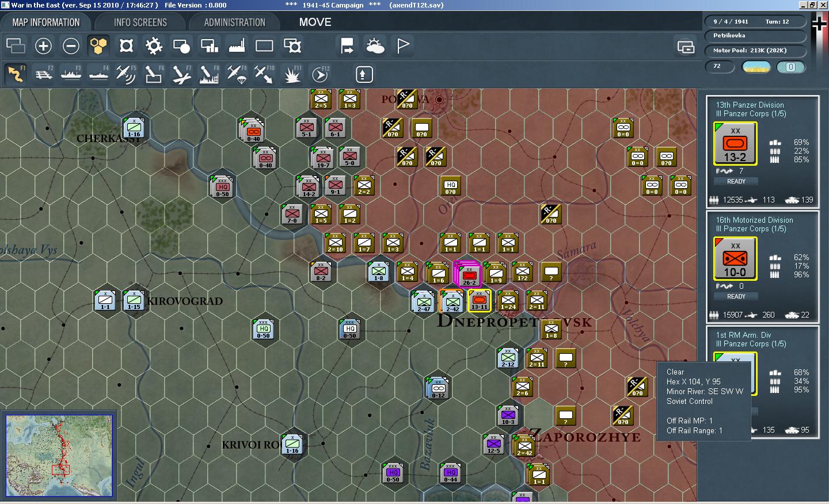Viewport: 829px width, 504px height.
Task: Click the empty rectangle toolbar icon
Action: coord(264,45)
